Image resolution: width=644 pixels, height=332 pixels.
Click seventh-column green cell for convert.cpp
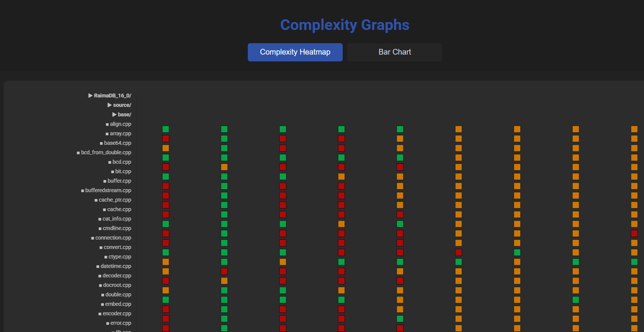pos(517,252)
